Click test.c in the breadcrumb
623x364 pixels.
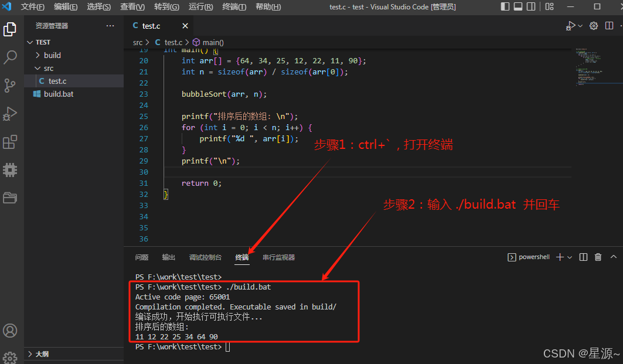[173, 43]
